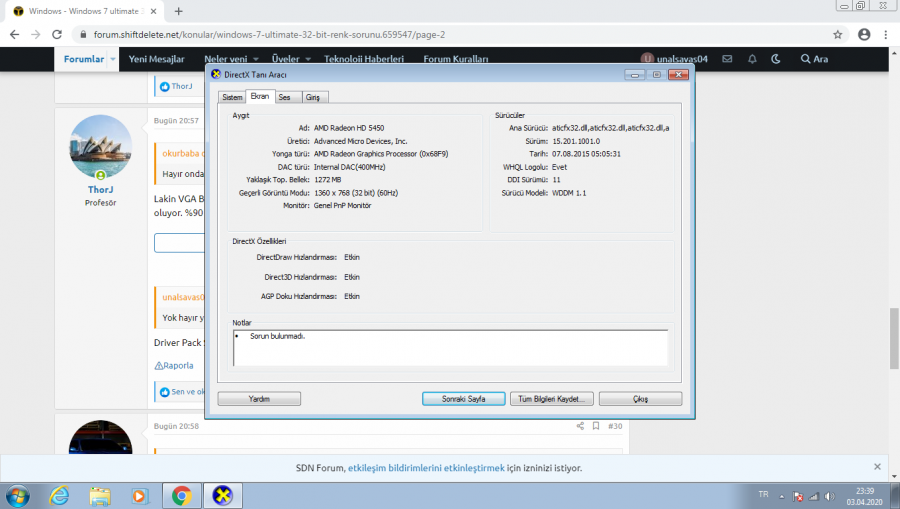
Task: Bookmark post #30
Action: coord(596,426)
